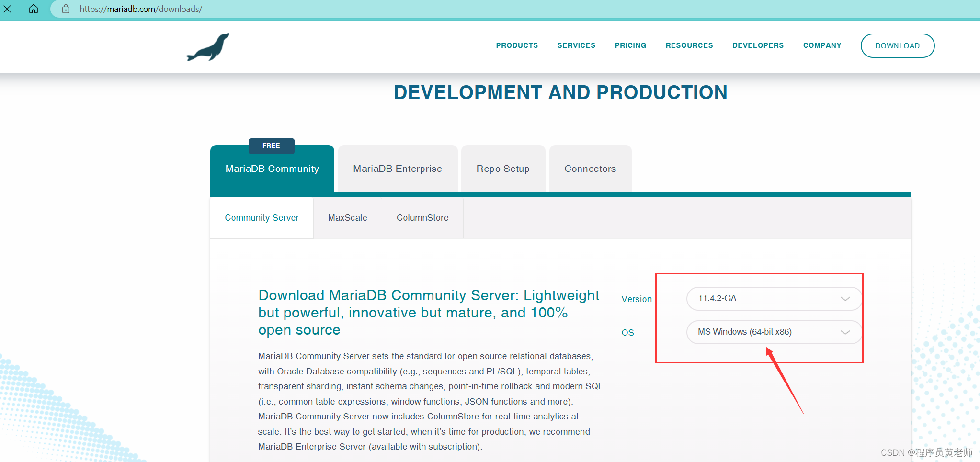The width and height of the screenshot is (980, 462).
Task: Click the DEVELOPMENT AND PRODUCTION heading
Action: tap(560, 92)
